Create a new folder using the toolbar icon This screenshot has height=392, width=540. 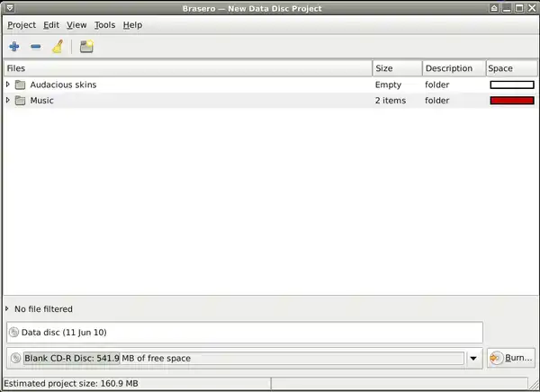coord(86,47)
